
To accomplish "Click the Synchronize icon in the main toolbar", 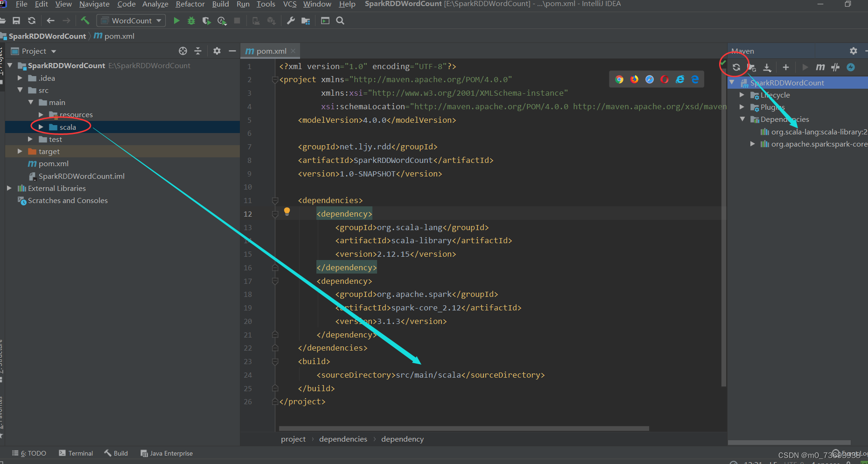I will pyautogui.click(x=32, y=21).
